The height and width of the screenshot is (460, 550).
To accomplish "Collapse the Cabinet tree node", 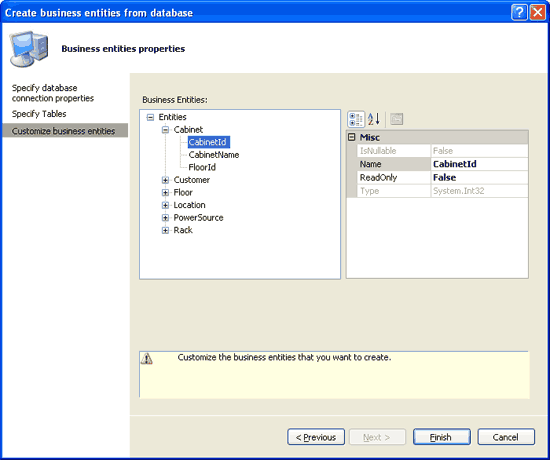I will pos(165,130).
